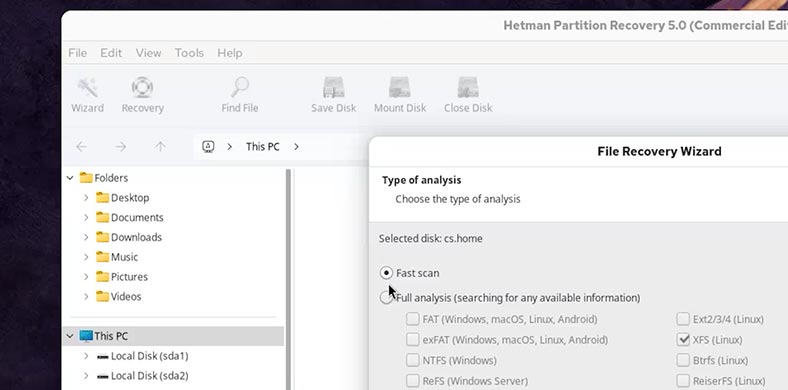Expand the Downloads folder node
Image resolution: width=788 pixels, height=390 pixels.
point(86,237)
